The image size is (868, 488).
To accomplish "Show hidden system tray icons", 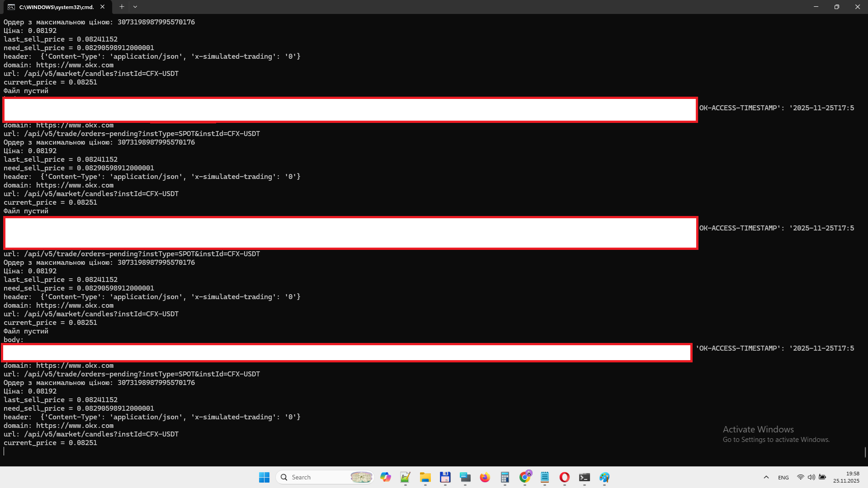I will [x=766, y=477].
